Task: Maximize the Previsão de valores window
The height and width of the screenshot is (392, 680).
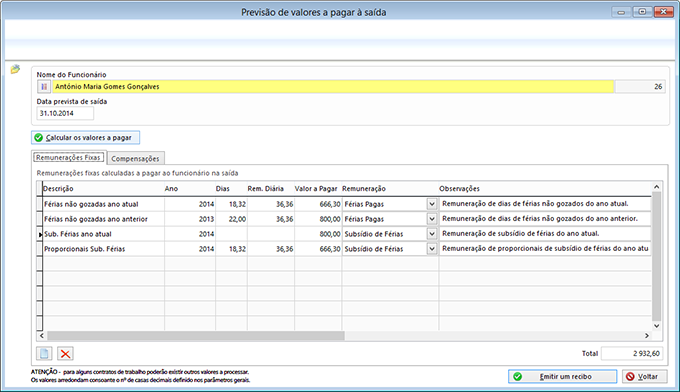Action: [x=642, y=12]
